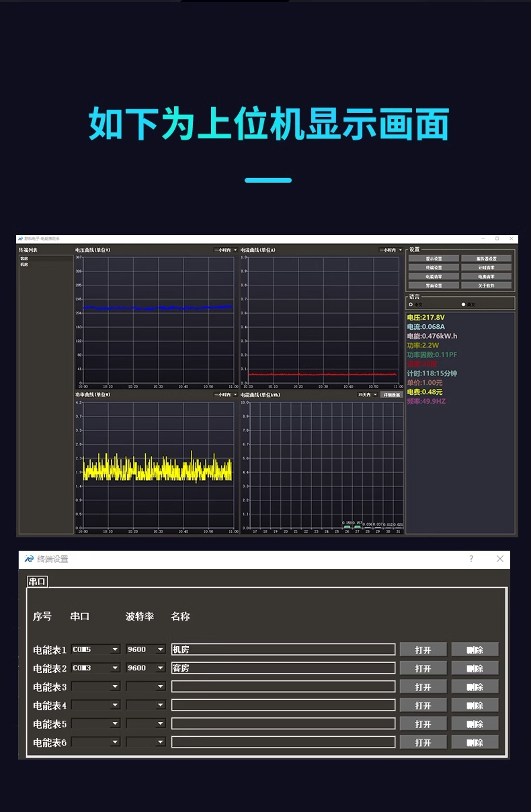This screenshot has width=531, height=812.
Task: Open the 电能曲线 day range dropdown
Action: click(x=368, y=395)
